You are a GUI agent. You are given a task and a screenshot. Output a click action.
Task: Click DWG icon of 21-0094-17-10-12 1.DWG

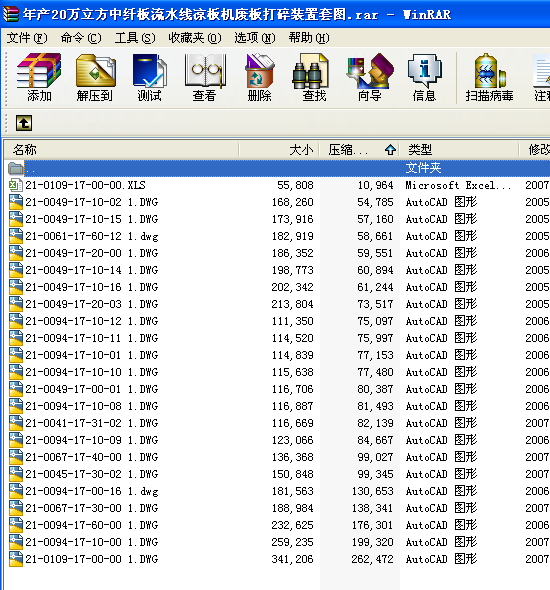[15, 321]
